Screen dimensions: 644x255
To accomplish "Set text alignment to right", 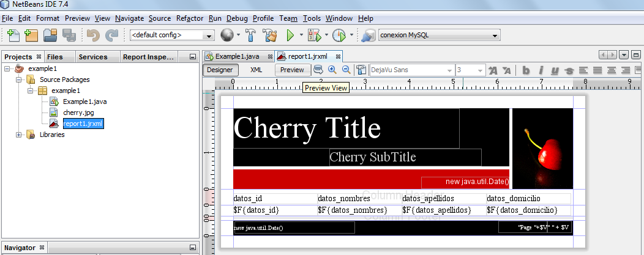I will 626,70.
